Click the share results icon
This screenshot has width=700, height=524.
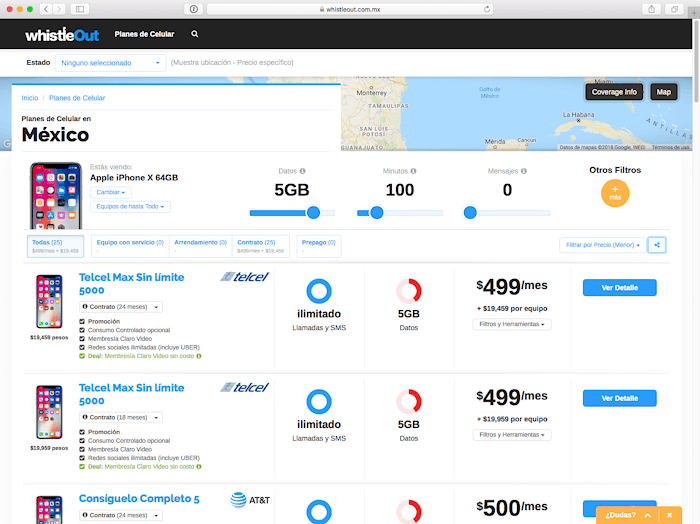coord(657,245)
